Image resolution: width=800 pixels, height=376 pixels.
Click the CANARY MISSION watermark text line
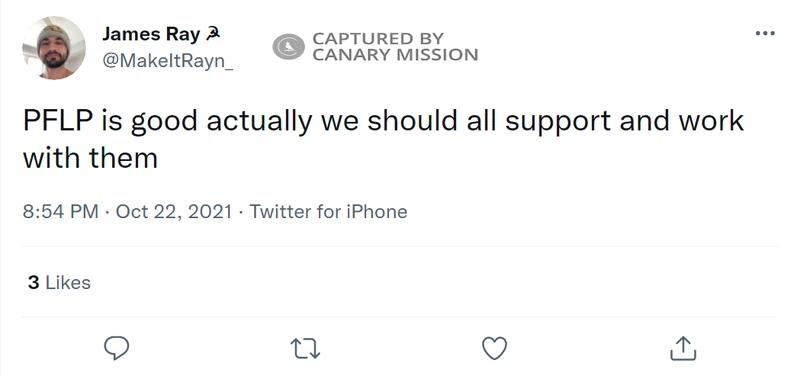pos(395,55)
